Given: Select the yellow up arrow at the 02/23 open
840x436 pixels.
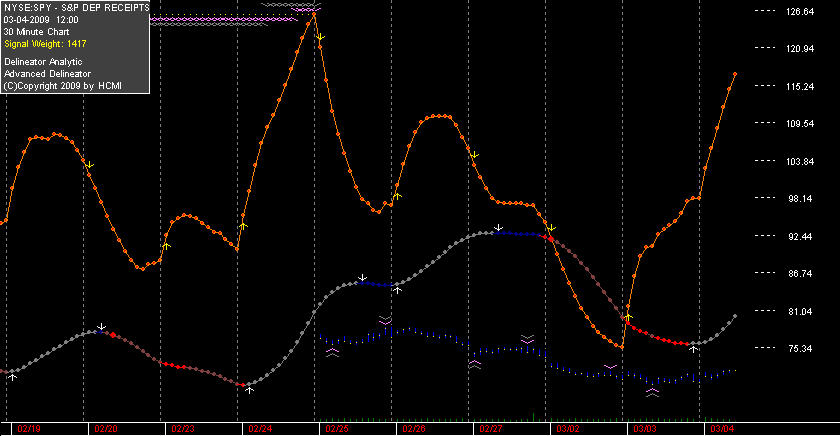Looking at the screenshot, I should pyautogui.click(x=167, y=246).
